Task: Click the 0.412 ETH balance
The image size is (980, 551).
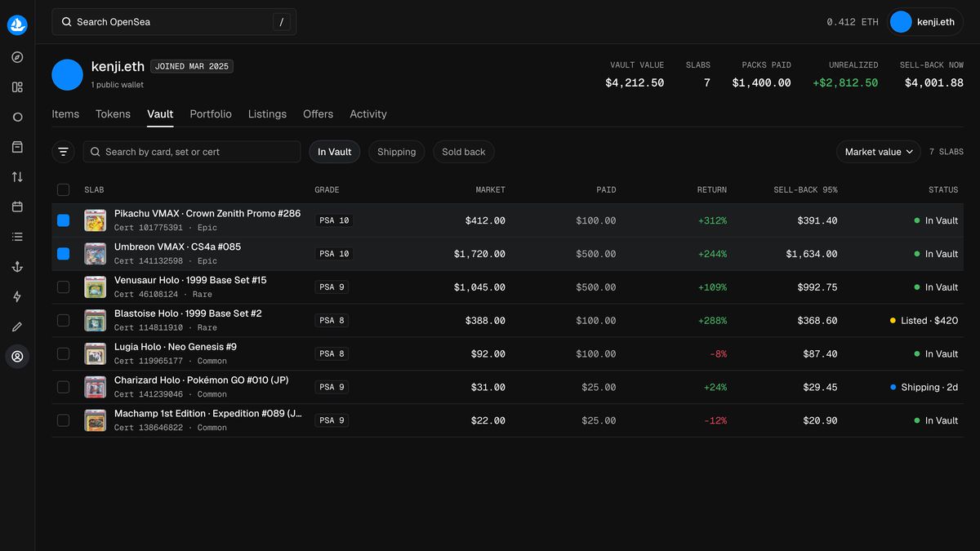Action: tap(853, 22)
